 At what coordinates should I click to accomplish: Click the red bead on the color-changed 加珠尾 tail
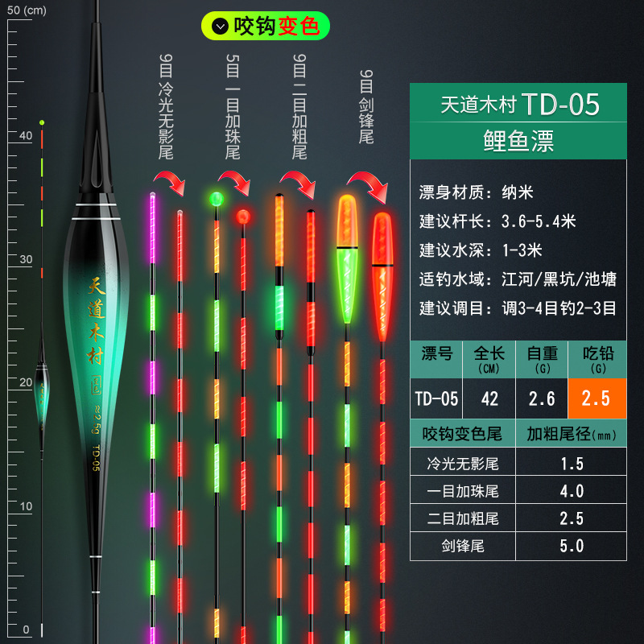pyautogui.click(x=243, y=217)
